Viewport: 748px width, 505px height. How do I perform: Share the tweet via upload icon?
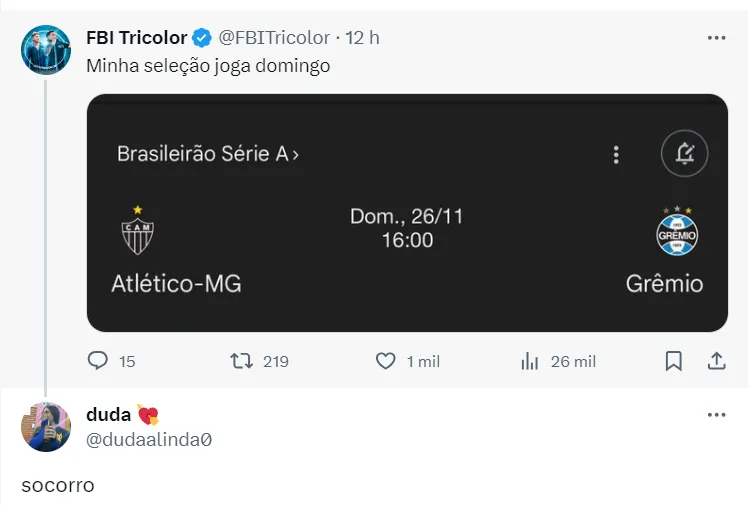716,361
